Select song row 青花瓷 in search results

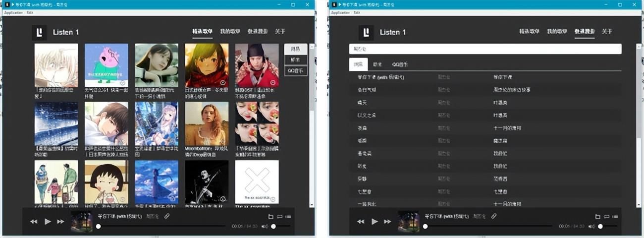[485, 153]
